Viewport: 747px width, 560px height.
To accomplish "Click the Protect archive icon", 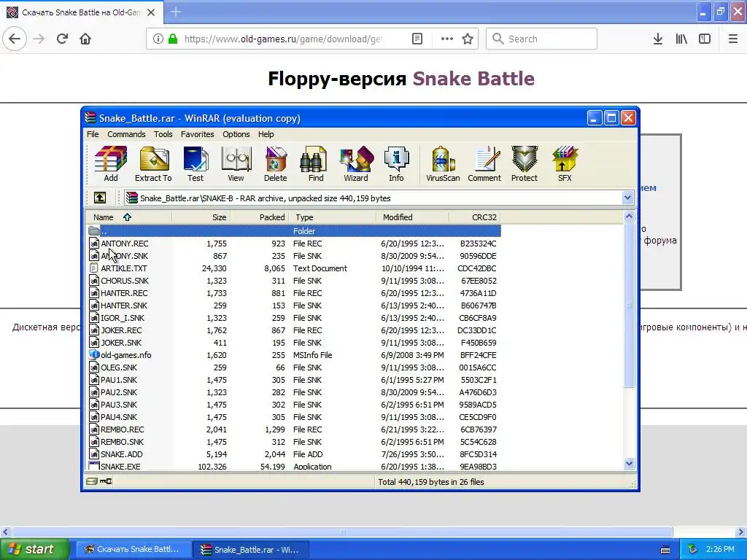I will click(524, 164).
